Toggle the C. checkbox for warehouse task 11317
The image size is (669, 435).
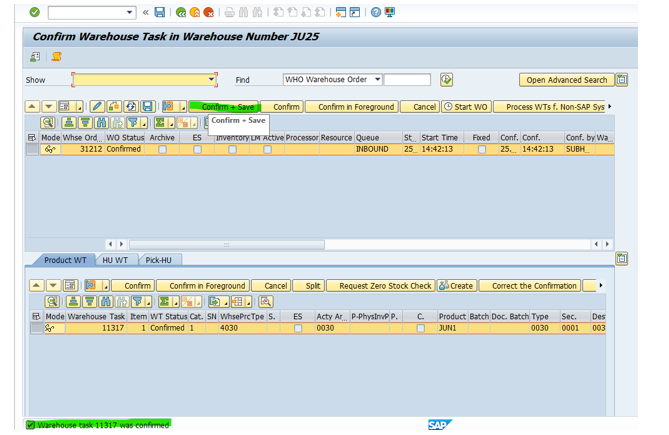(x=420, y=328)
